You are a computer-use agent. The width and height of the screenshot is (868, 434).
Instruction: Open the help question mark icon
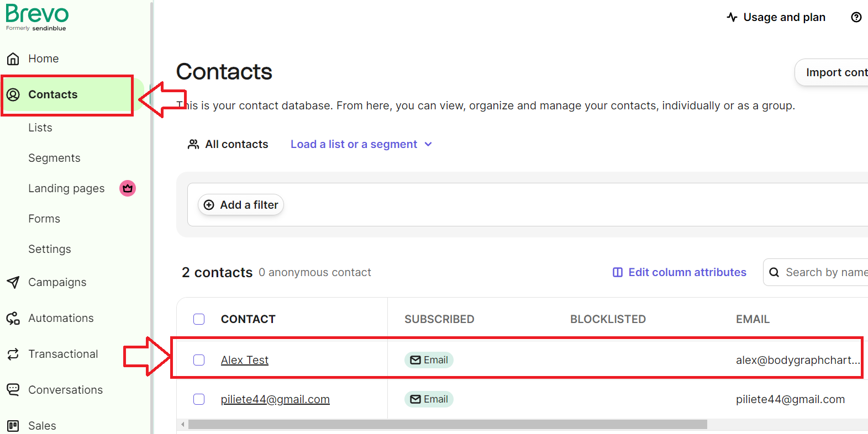(856, 17)
